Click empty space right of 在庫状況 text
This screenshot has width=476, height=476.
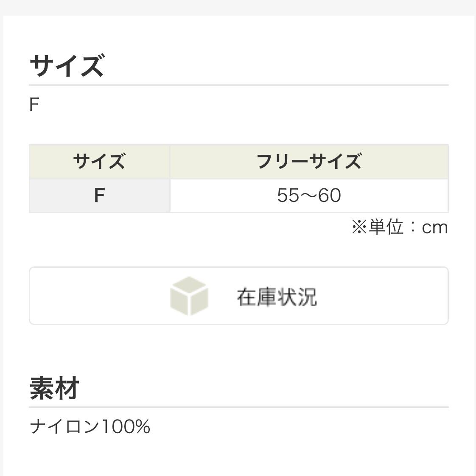[x=382, y=296]
